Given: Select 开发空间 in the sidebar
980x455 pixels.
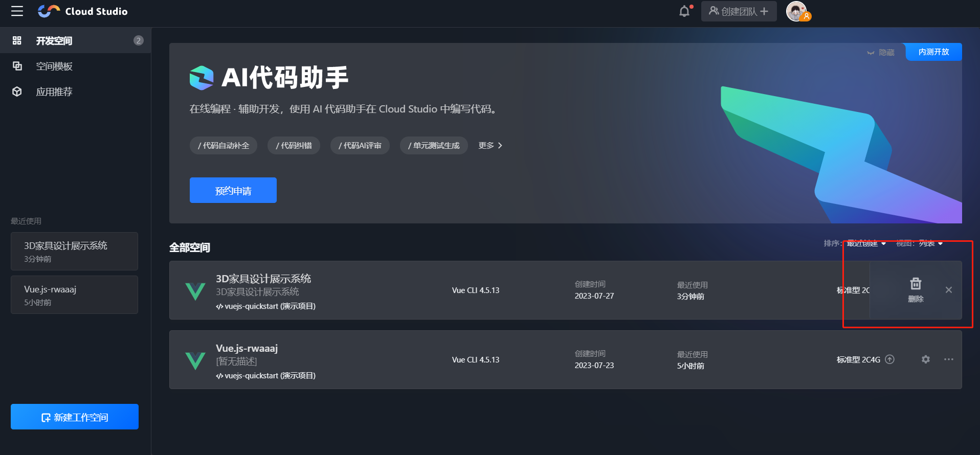Looking at the screenshot, I should tap(75, 40).
